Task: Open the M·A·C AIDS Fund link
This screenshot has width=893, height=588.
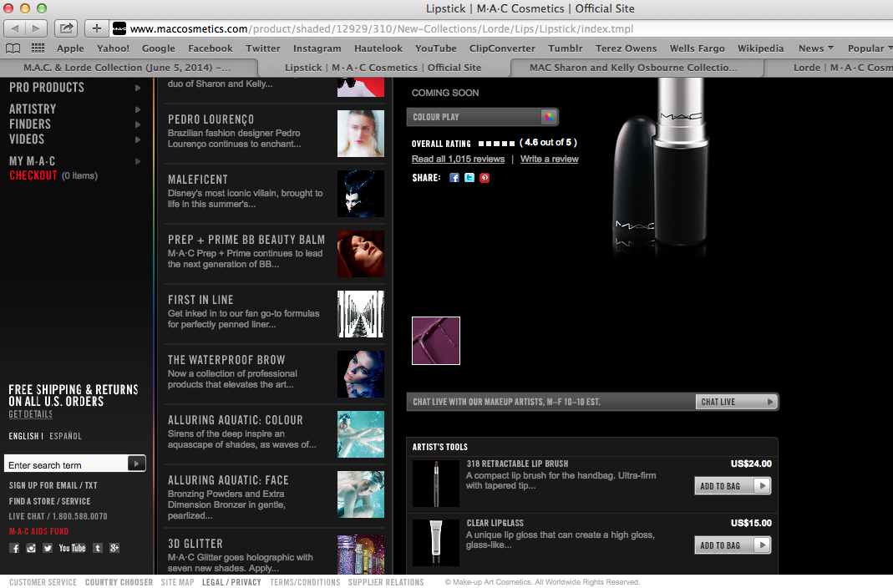Action: tap(38, 532)
